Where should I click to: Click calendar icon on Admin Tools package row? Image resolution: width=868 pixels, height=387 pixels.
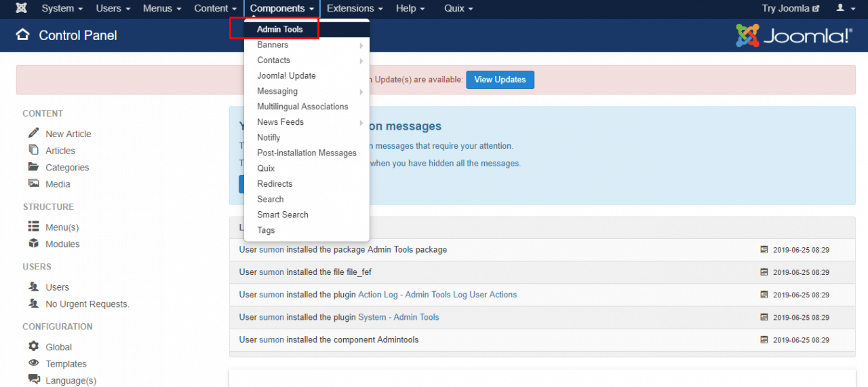pyautogui.click(x=764, y=250)
